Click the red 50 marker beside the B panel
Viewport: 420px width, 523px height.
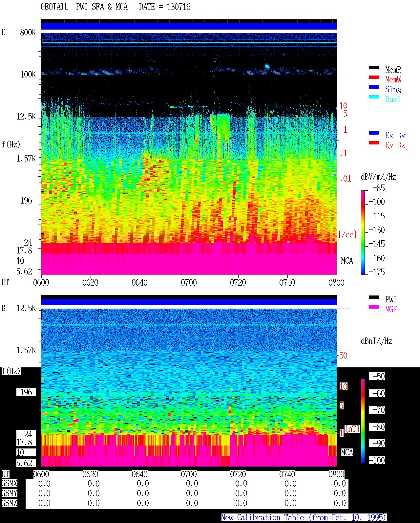coord(343,355)
